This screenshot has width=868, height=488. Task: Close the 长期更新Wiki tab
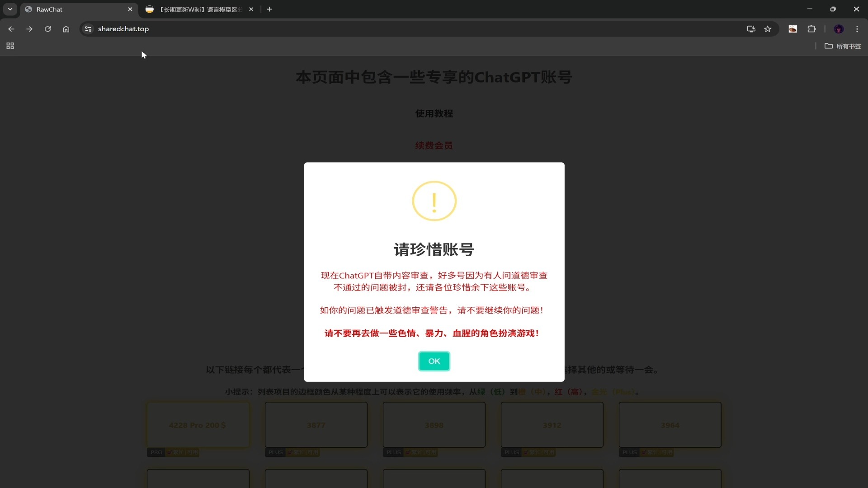(251, 9)
